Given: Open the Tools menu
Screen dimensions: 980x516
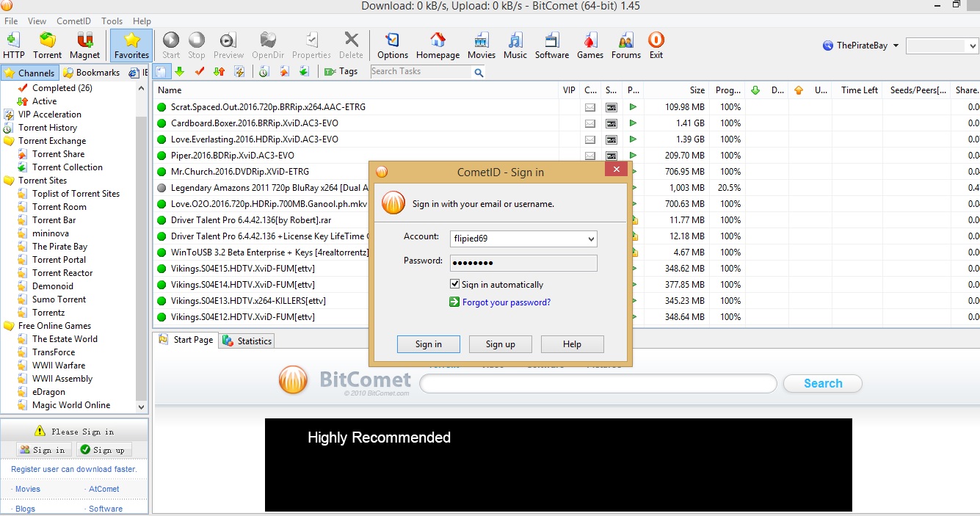Looking at the screenshot, I should point(112,21).
